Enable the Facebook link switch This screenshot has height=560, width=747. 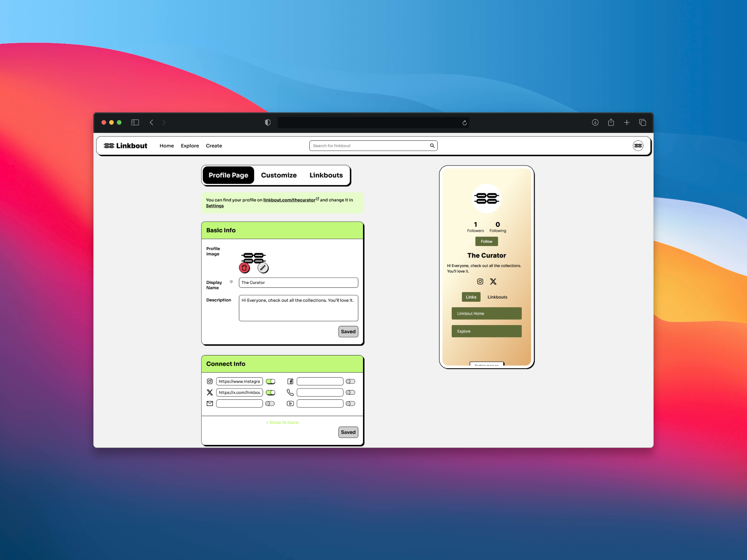[351, 381]
